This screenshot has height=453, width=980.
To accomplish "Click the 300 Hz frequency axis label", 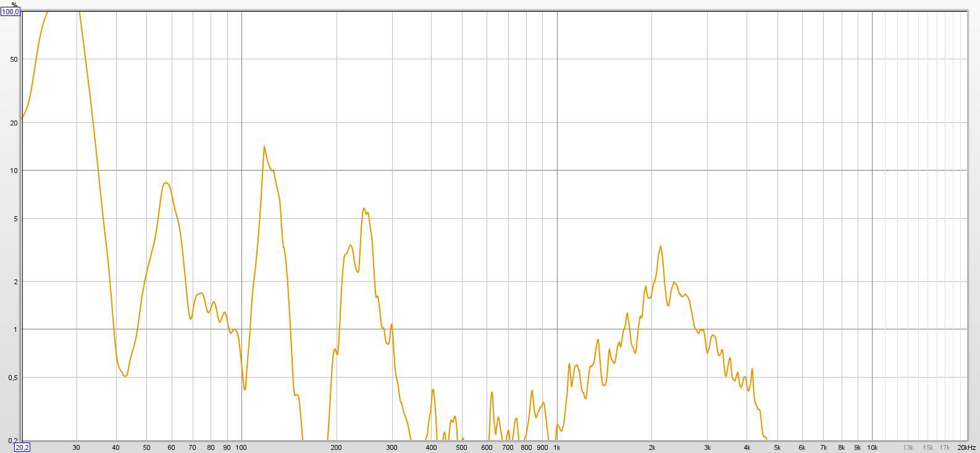I will 392,447.
